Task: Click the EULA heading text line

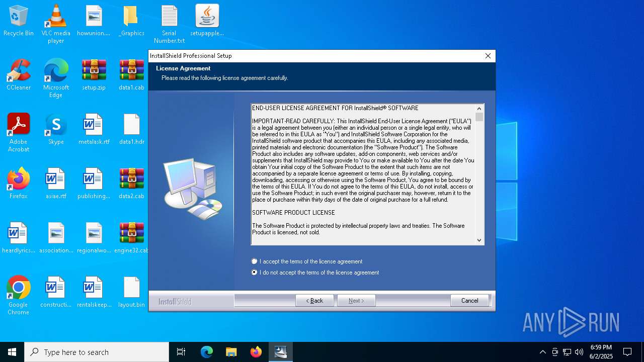Action: (335, 108)
